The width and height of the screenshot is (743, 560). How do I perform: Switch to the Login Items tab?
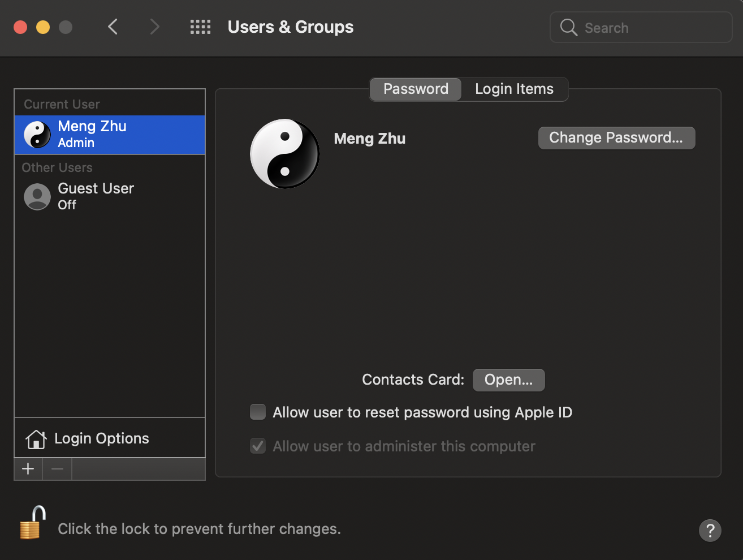tap(514, 89)
